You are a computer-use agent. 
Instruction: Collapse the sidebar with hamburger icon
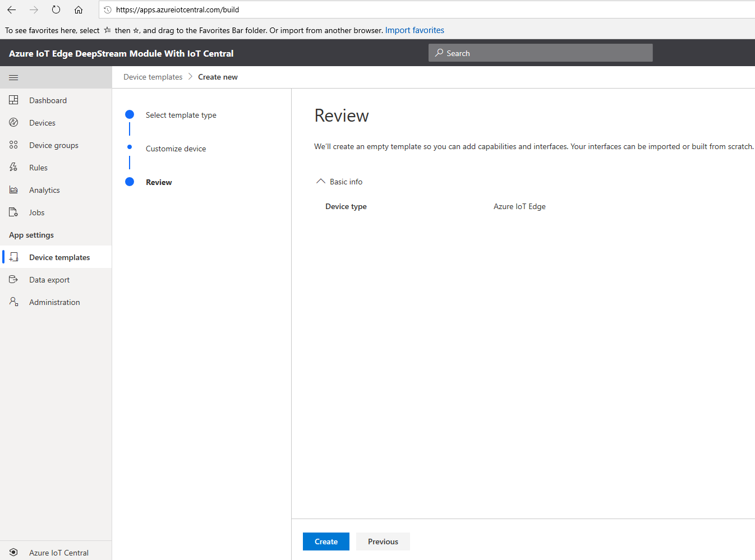(13, 77)
